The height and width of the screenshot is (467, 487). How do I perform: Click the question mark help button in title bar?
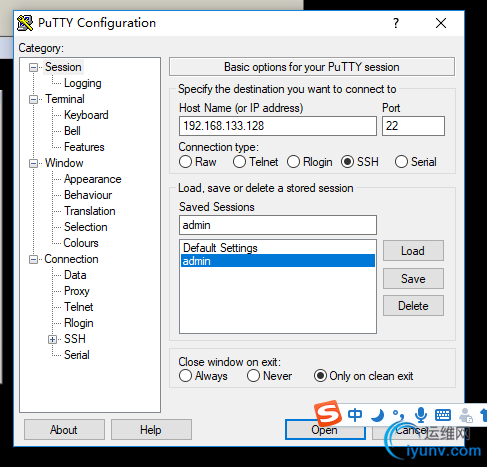coord(396,23)
